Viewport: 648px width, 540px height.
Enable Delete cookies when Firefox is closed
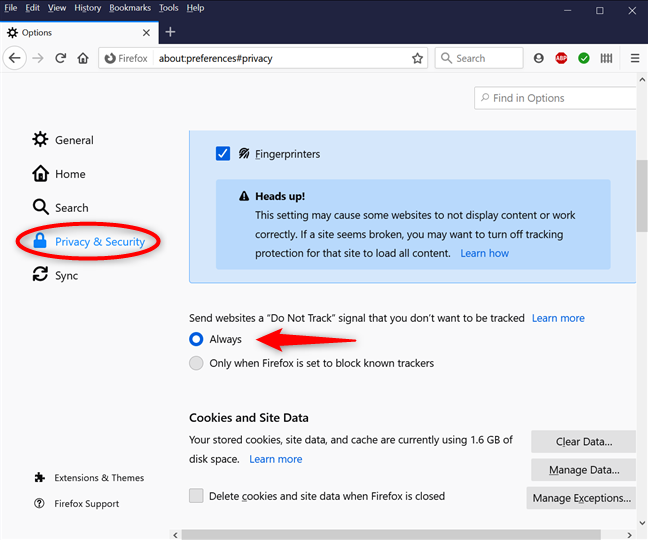coord(196,495)
